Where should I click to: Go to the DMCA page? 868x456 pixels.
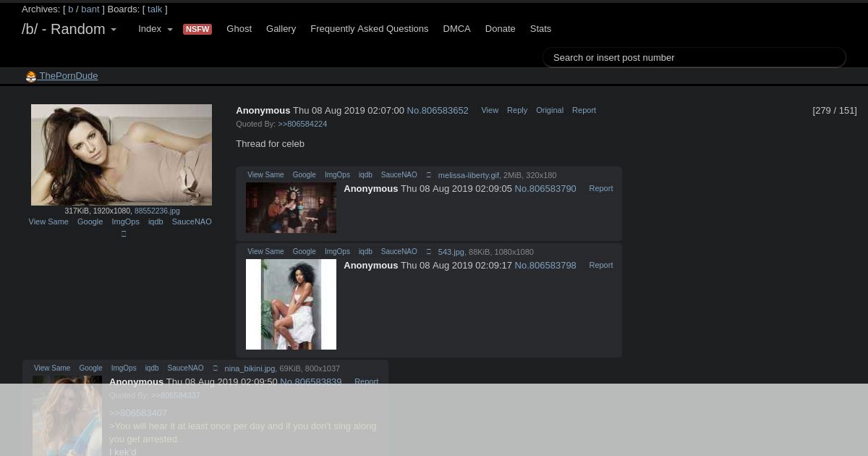pyautogui.click(x=456, y=29)
